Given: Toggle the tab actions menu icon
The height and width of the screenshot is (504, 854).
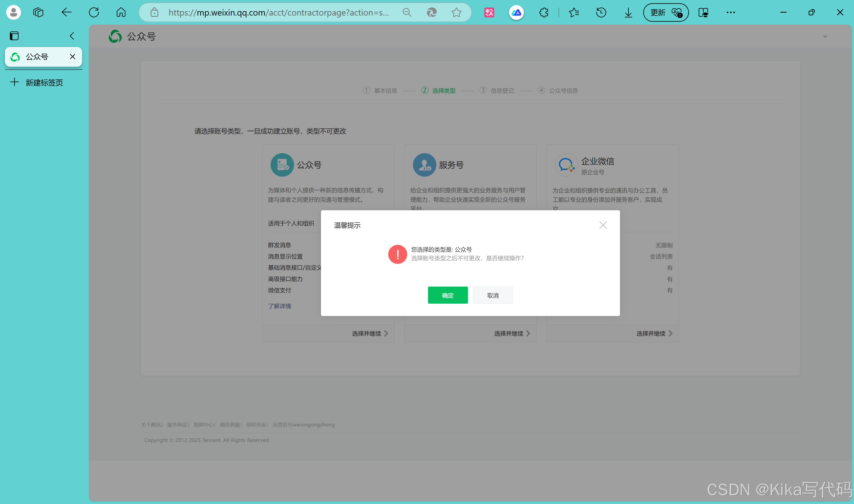Looking at the screenshot, I should [14, 36].
